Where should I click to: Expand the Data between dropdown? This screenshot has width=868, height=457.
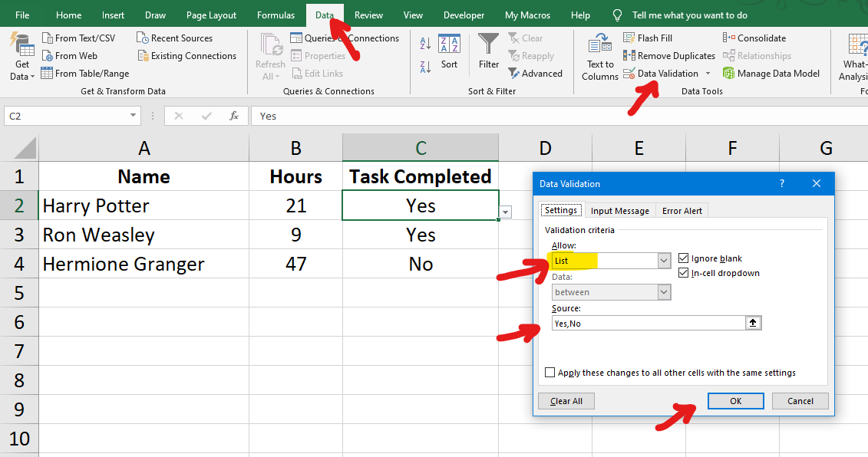coord(664,292)
